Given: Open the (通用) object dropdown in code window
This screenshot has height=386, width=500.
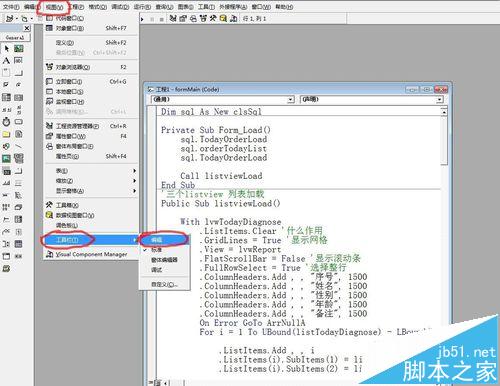Looking at the screenshot, I should pyautogui.click(x=291, y=99).
